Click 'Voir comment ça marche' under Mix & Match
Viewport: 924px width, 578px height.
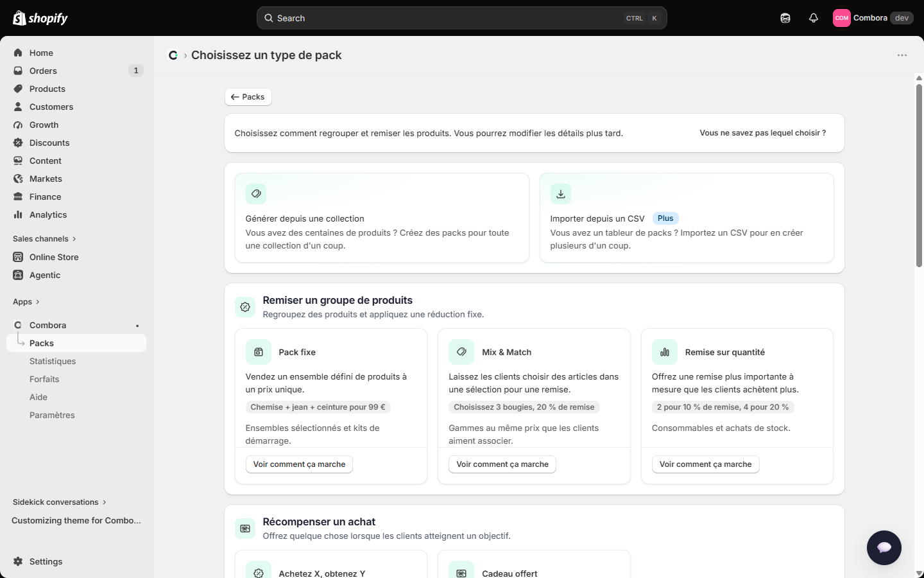502,464
